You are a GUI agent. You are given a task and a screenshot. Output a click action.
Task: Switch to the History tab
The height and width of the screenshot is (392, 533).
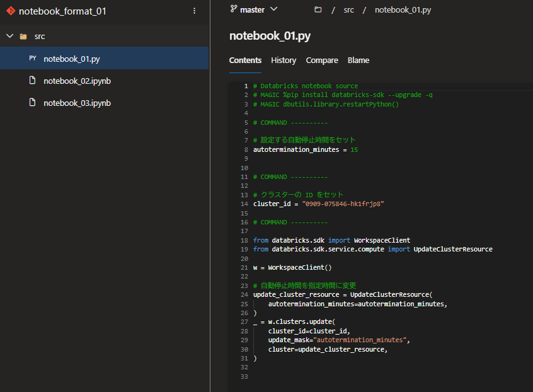click(284, 61)
